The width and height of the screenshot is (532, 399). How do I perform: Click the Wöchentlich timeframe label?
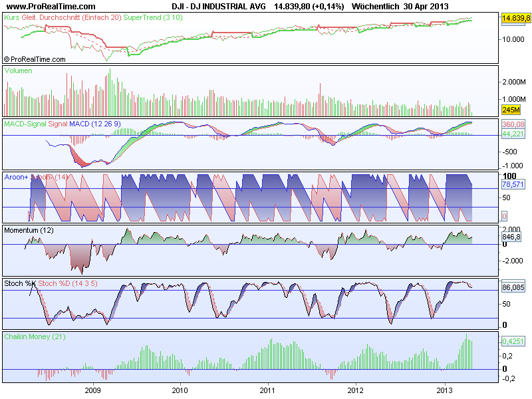click(x=375, y=7)
